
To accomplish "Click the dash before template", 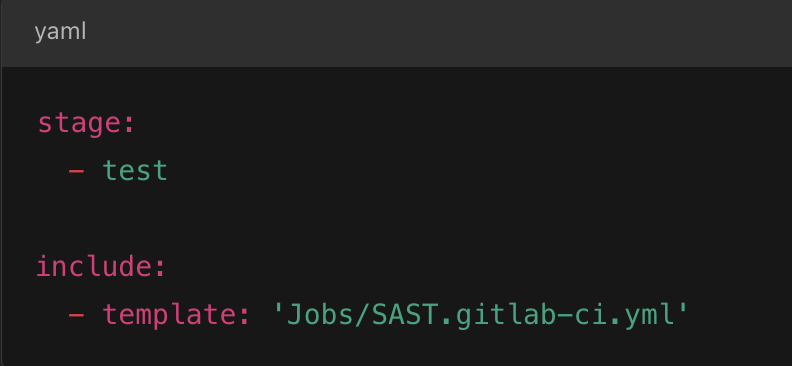I will coord(76,315).
